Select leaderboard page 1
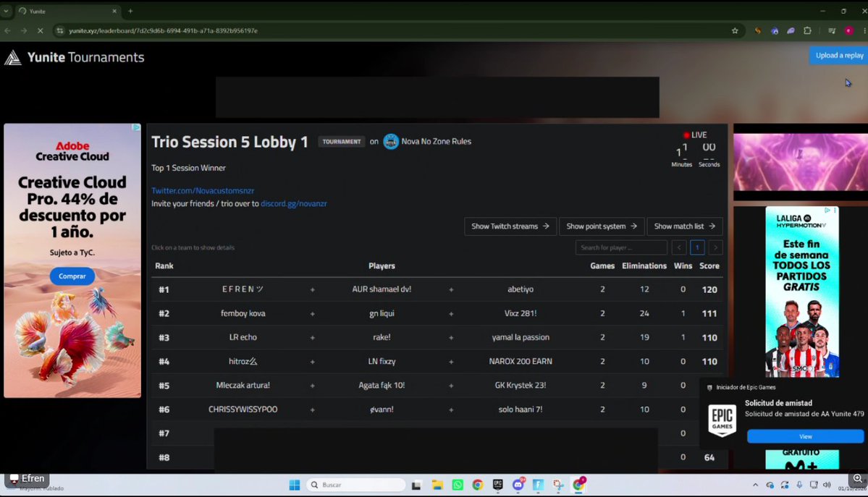The height and width of the screenshot is (497, 868). coord(697,247)
